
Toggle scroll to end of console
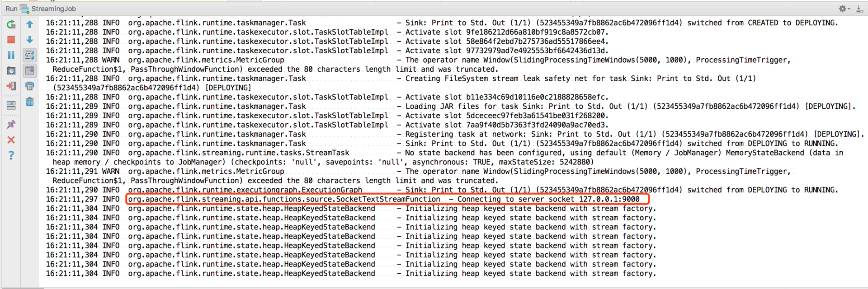[x=30, y=70]
